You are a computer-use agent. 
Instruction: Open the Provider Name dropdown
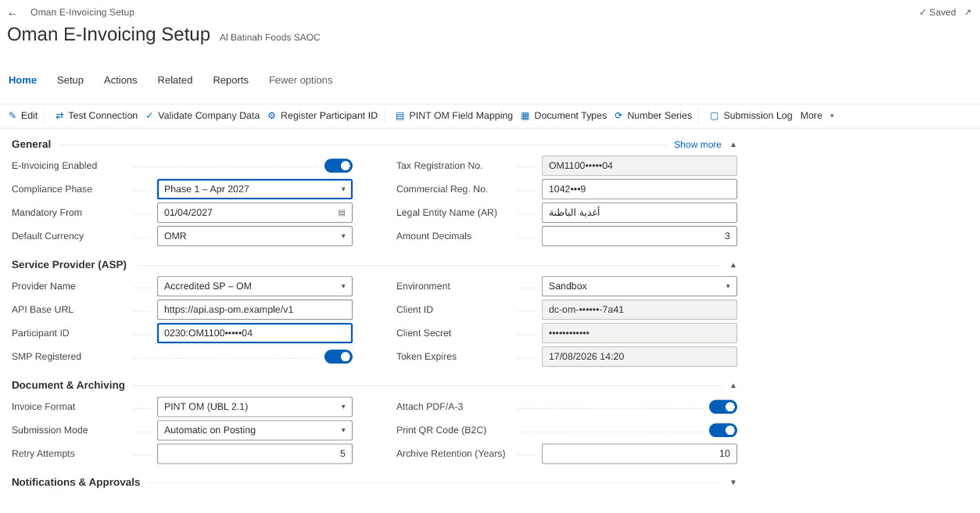pos(255,286)
